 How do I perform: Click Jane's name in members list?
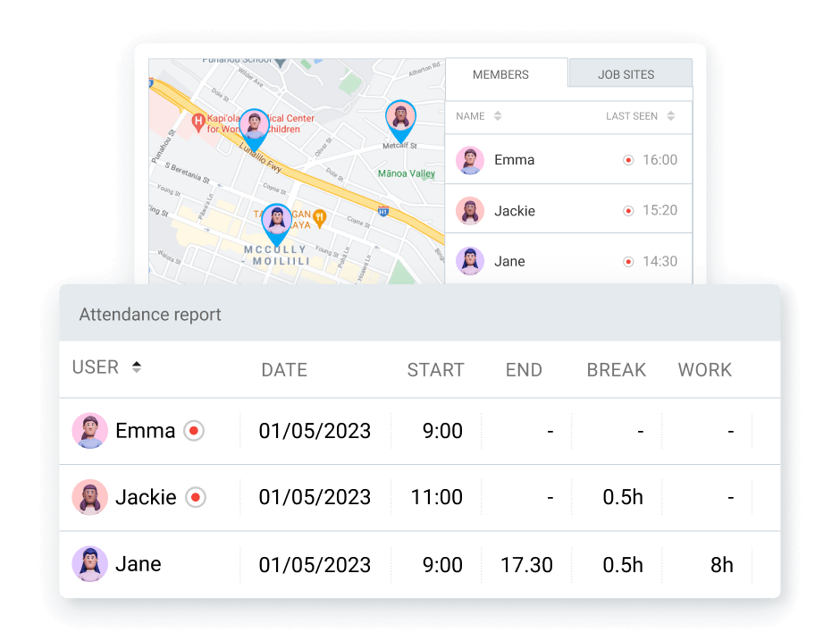(509, 261)
